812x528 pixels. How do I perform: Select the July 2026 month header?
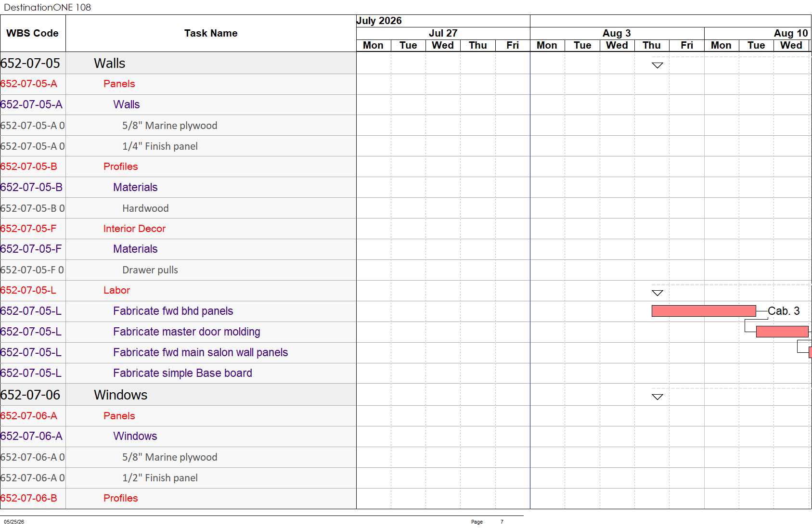click(x=443, y=21)
